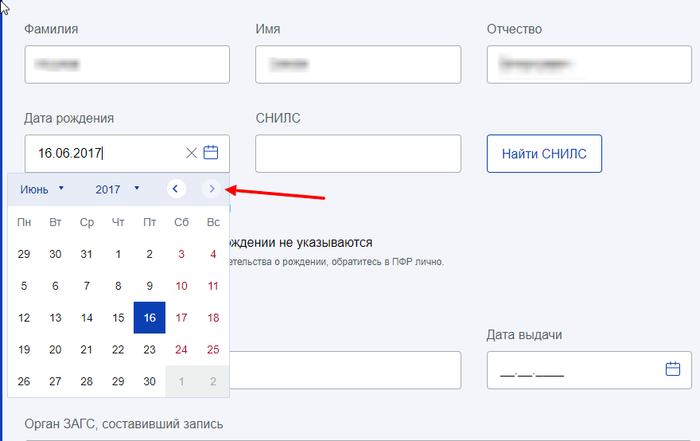The height and width of the screenshot is (441, 700).
Task: Open calendar icon in Дата рождения field
Action: 211,153
